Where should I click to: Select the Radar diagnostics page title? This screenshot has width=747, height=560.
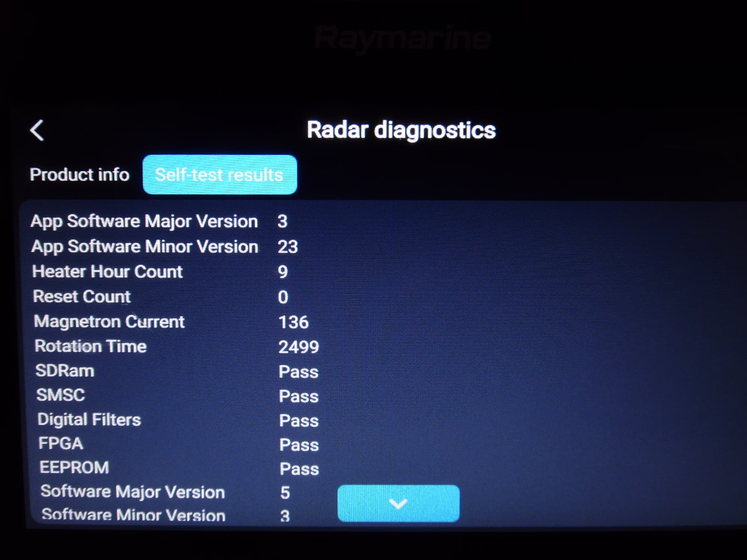pos(401,130)
